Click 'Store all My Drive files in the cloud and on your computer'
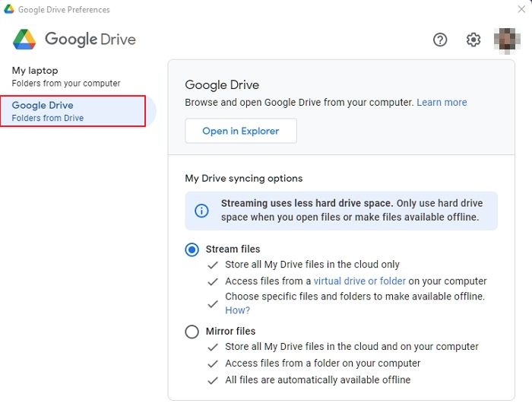Screen dimensions: 532x416 [352, 347]
